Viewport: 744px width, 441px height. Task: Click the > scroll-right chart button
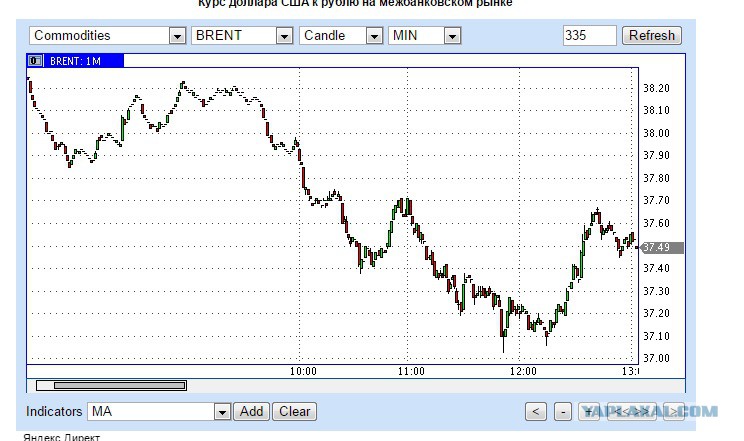(674, 412)
